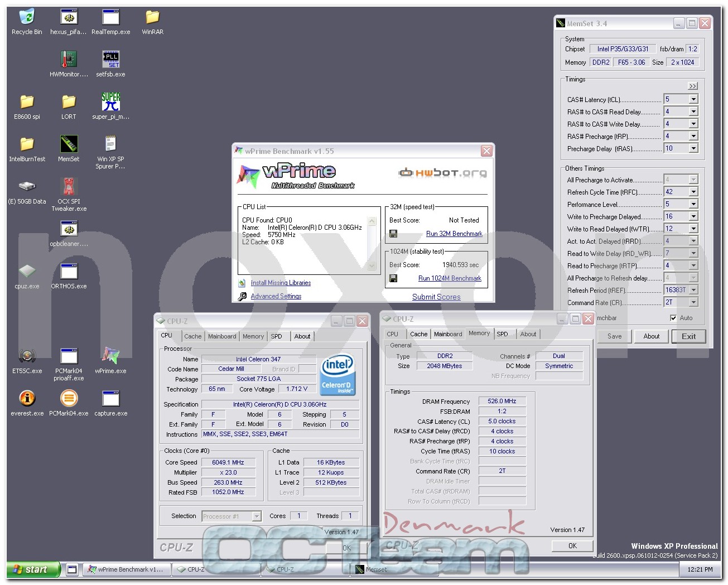This screenshot has height=585, width=728.
Task: Switch to Mainboard tab in left CPU-Z
Action: click(x=222, y=336)
